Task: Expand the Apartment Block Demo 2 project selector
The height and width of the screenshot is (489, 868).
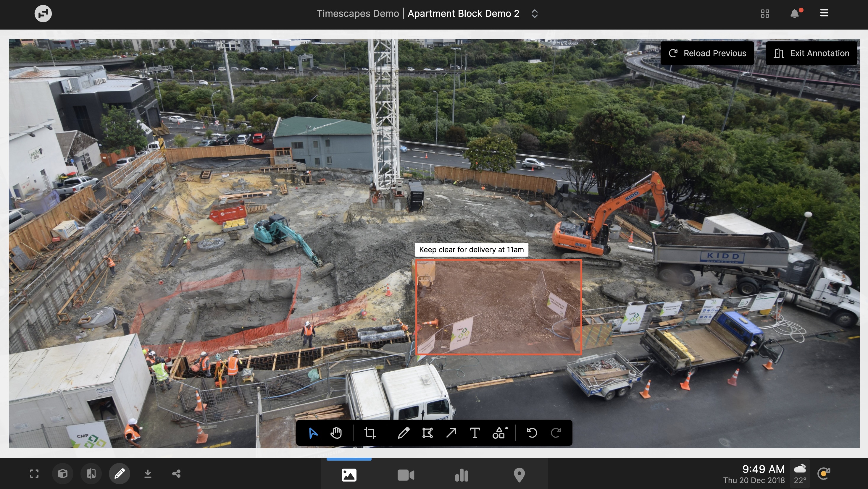Action: coord(534,14)
